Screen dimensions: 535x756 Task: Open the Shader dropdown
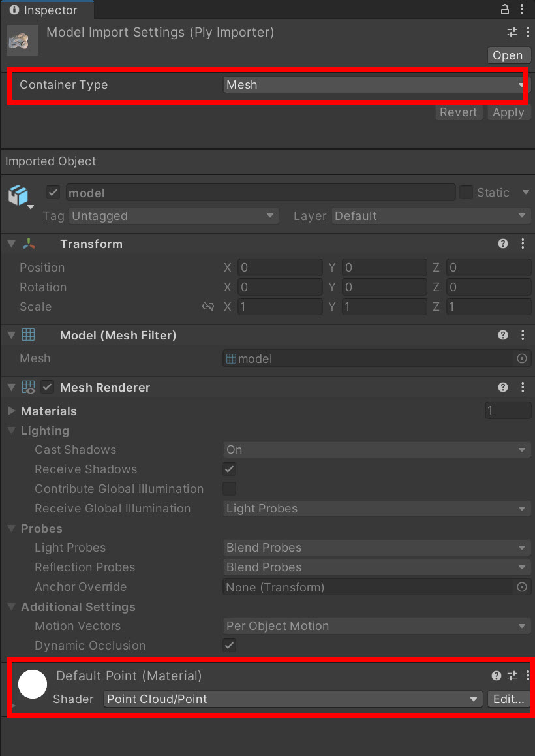click(293, 699)
